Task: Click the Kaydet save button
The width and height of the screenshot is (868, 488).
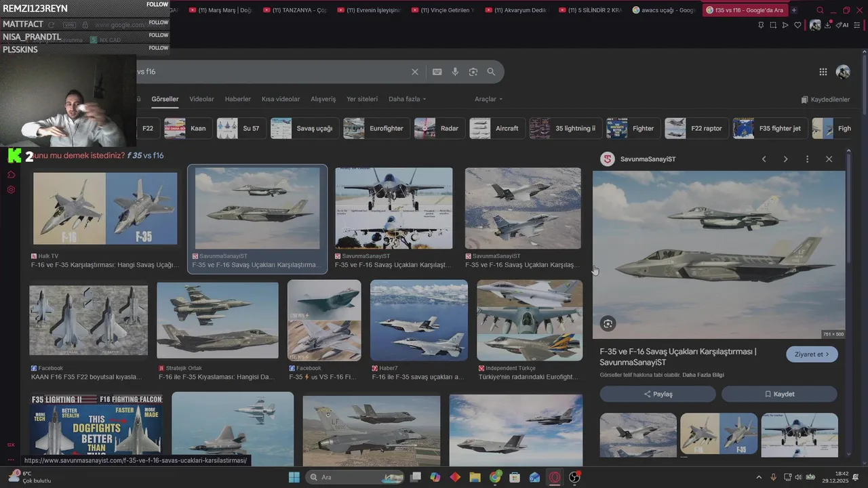Action: 779,394
